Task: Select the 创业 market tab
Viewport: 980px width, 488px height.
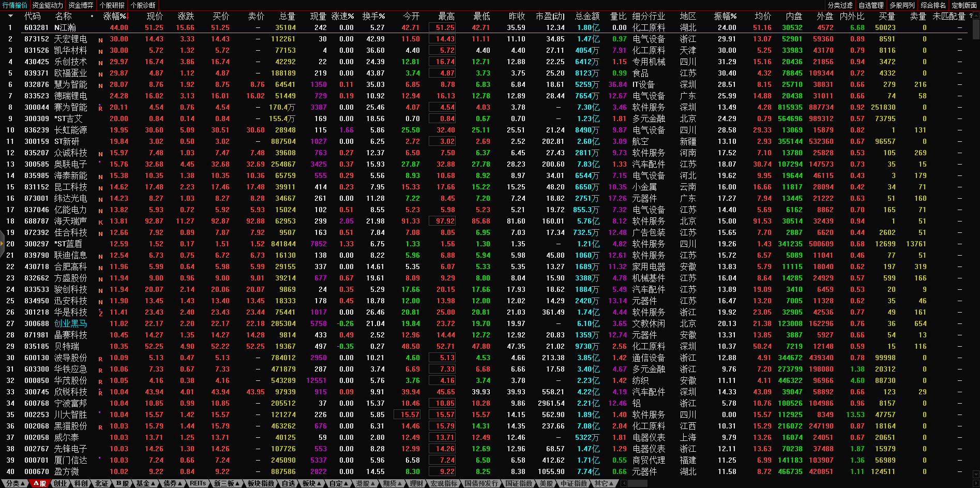Action: point(61,483)
